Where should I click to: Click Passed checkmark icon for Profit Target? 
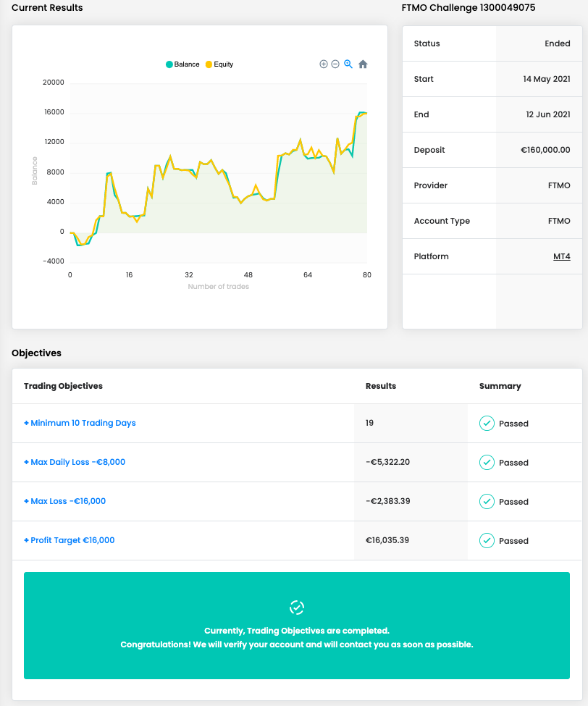487,541
